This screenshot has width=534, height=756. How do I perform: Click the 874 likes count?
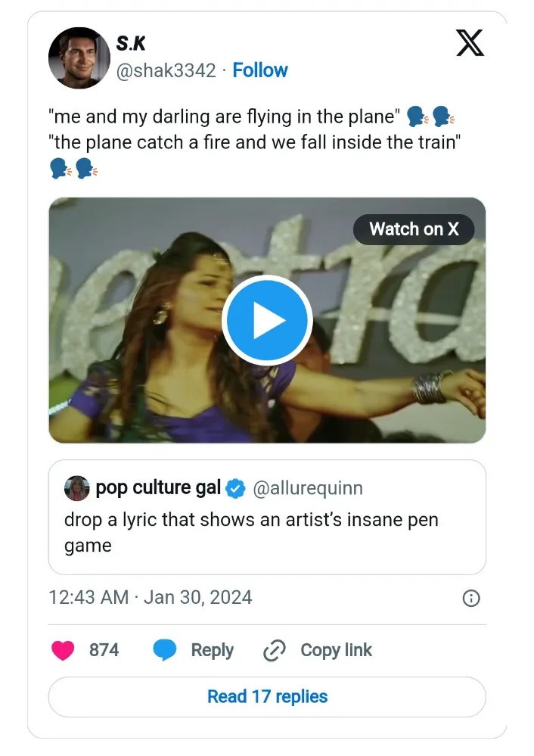tap(104, 650)
